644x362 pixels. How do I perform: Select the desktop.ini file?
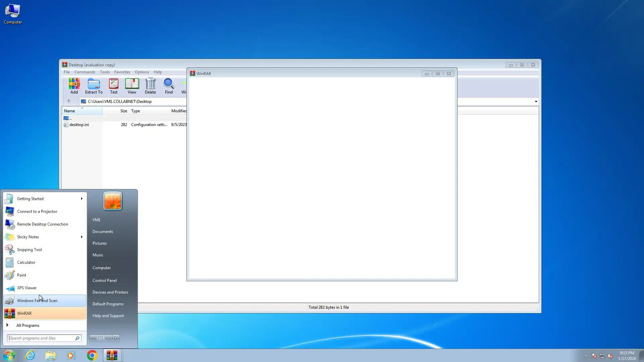click(x=79, y=125)
